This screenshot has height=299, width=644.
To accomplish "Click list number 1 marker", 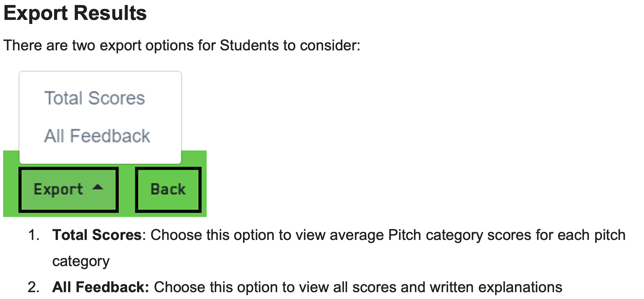I will pyautogui.click(x=33, y=235).
